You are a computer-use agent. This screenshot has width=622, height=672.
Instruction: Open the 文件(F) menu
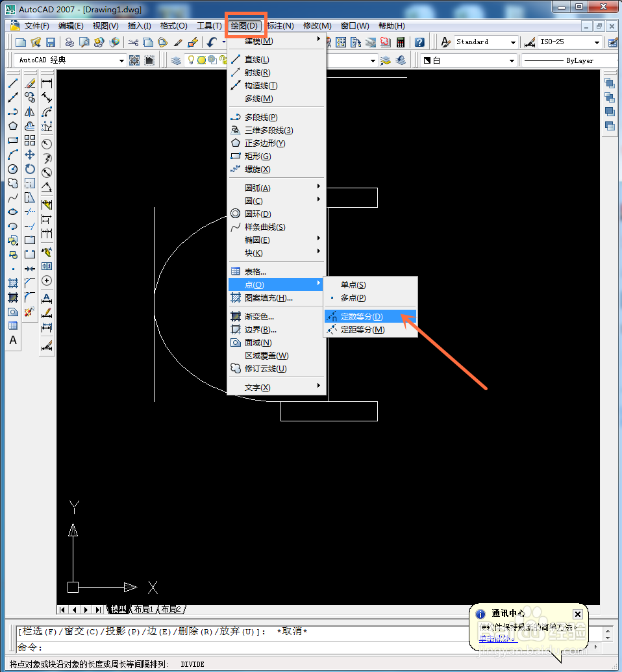[37, 26]
